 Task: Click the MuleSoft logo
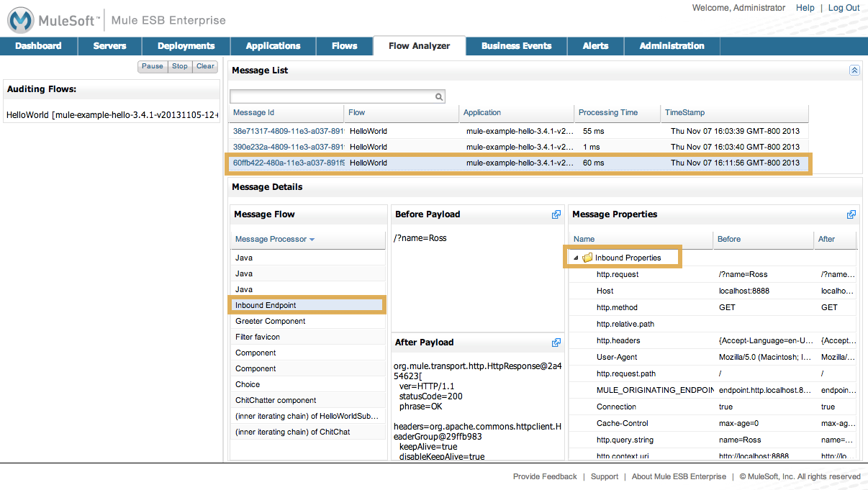click(52, 20)
